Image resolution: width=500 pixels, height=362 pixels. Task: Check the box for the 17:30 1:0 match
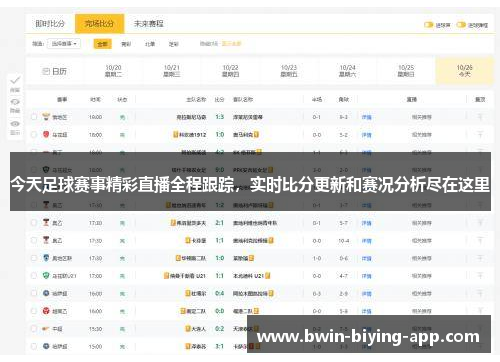[34, 258]
